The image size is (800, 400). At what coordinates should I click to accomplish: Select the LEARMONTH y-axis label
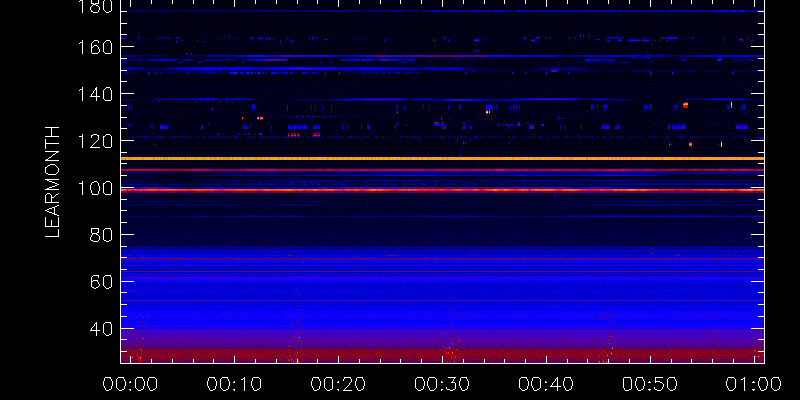[53, 182]
